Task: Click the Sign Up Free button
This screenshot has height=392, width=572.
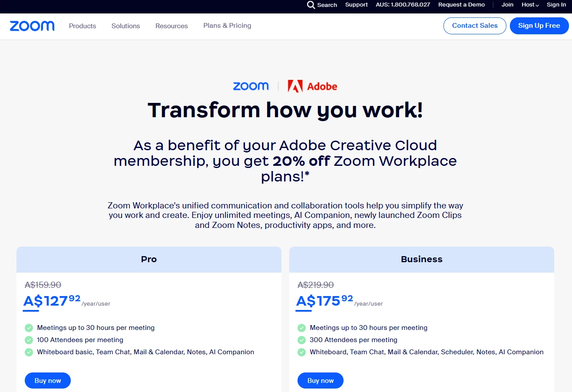Action: 539,26
